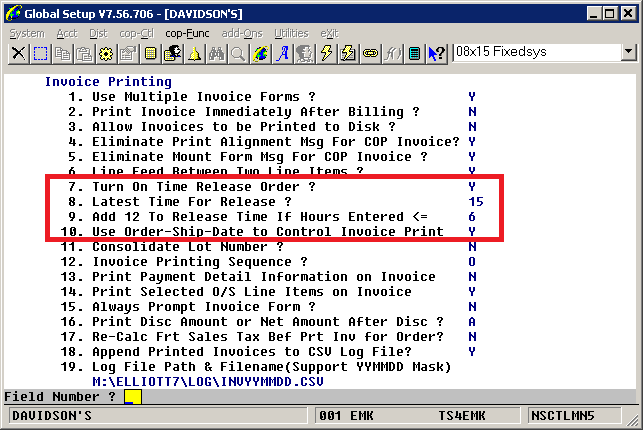Click the person with notes icon
643x430 pixels.
[x=172, y=54]
